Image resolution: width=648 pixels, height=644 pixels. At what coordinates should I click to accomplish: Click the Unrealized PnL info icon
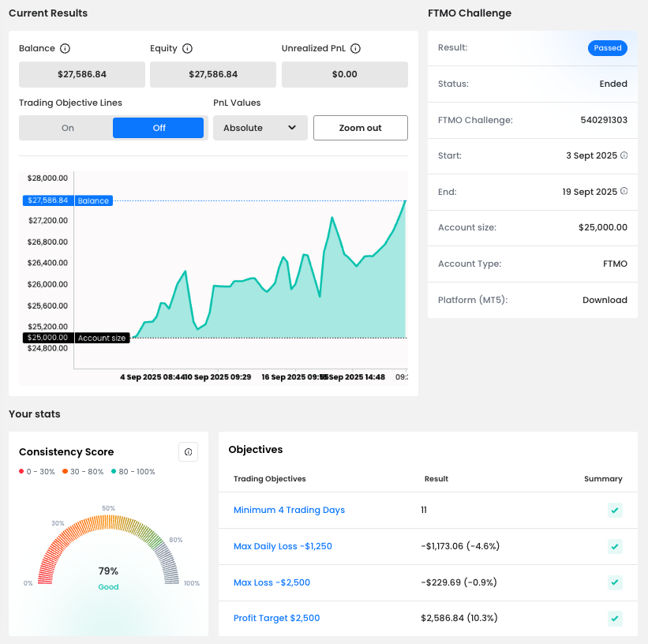355,48
